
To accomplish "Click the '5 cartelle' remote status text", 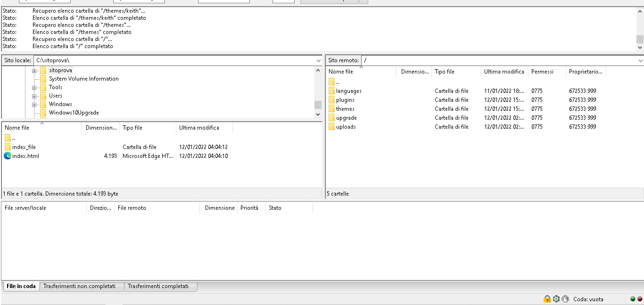I will pyautogui.click(x=338, y=194).
